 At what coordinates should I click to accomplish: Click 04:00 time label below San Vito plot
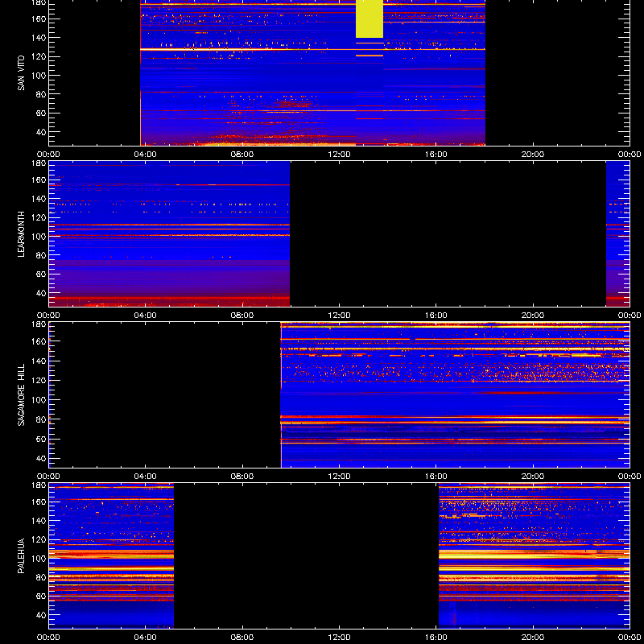146,155
